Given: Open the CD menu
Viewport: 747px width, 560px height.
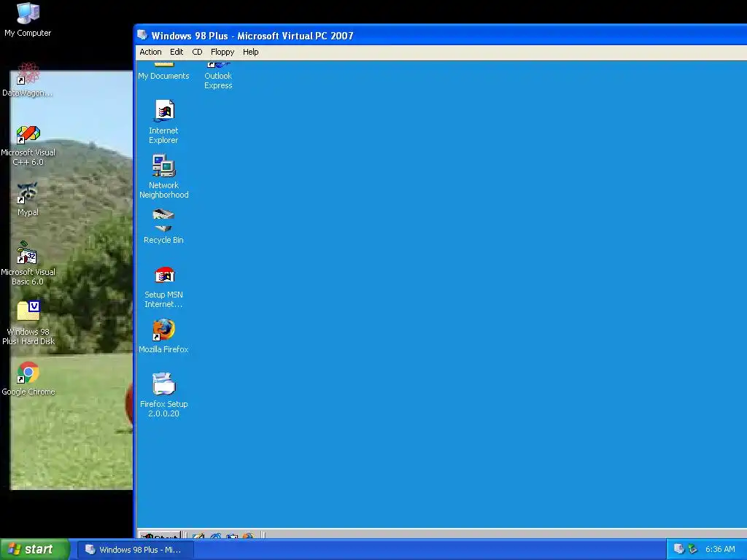Looking at the screenshot, I should coord(197,52).
